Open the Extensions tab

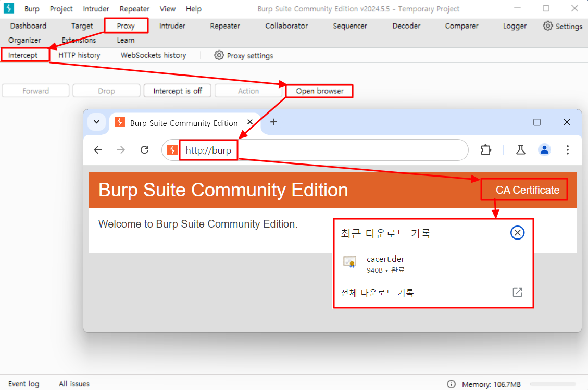point(79,40)
